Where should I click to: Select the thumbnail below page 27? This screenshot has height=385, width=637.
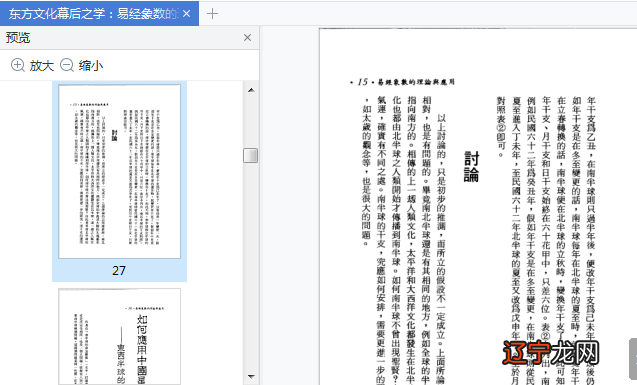tap(119, 337)
